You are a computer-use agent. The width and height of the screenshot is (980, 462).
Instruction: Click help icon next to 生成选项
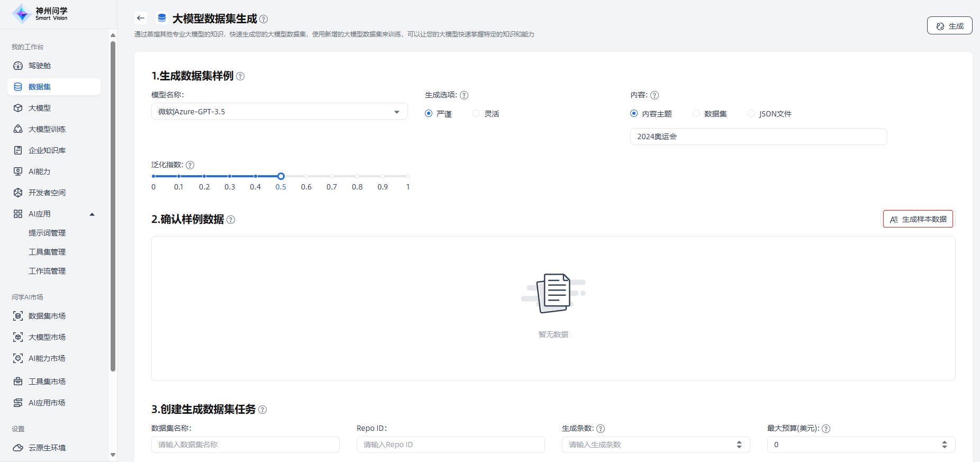click(x=464, y=95)
